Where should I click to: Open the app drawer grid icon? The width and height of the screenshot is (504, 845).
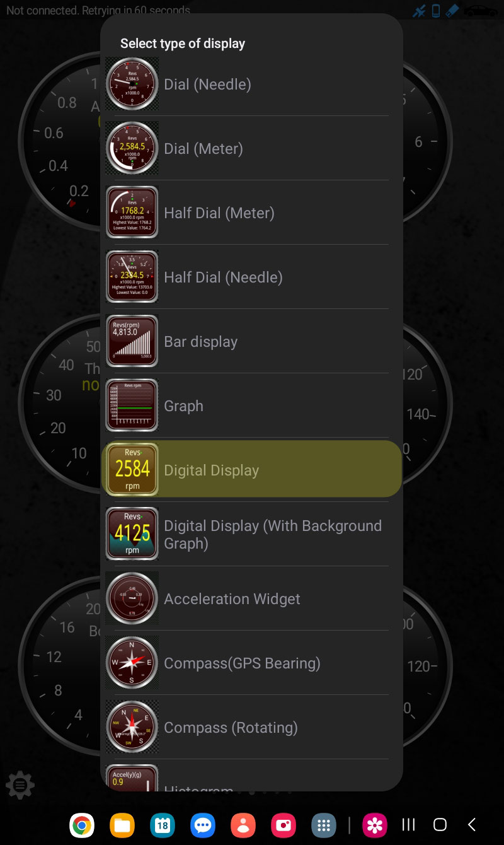324,825
